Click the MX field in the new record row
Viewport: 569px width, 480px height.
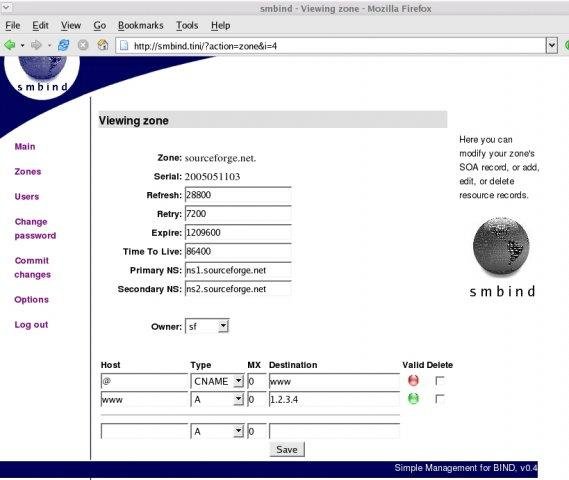coord(257,431)
